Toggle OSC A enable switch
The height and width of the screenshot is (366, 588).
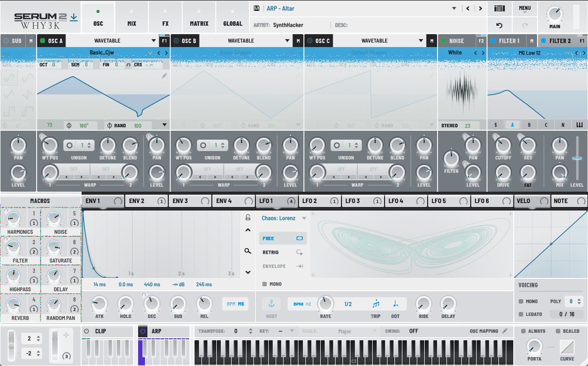click(x=42, y=41)
